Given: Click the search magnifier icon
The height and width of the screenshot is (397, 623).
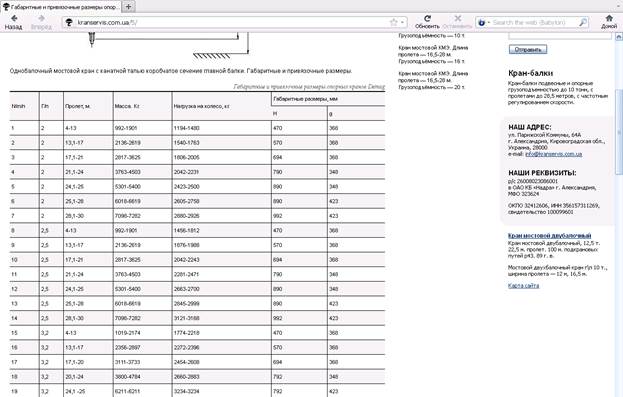Looking at the screenshot, I should point(582,22).
